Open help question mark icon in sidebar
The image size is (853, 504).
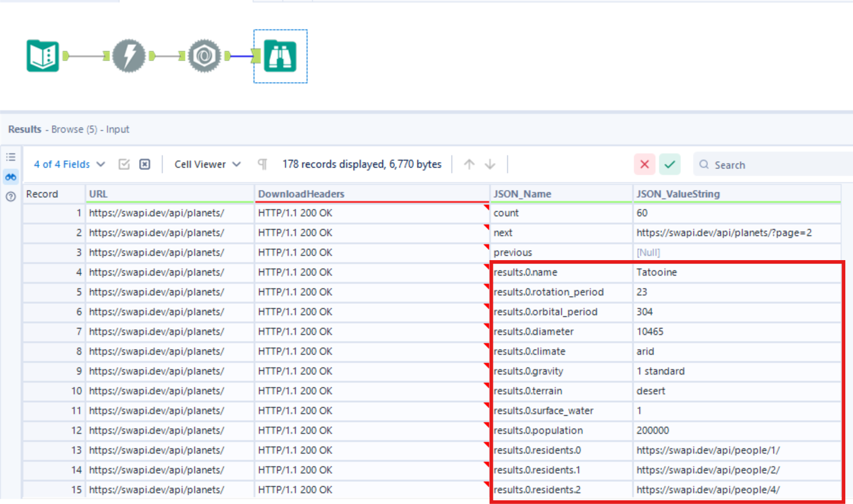click(x=11, y=197)
